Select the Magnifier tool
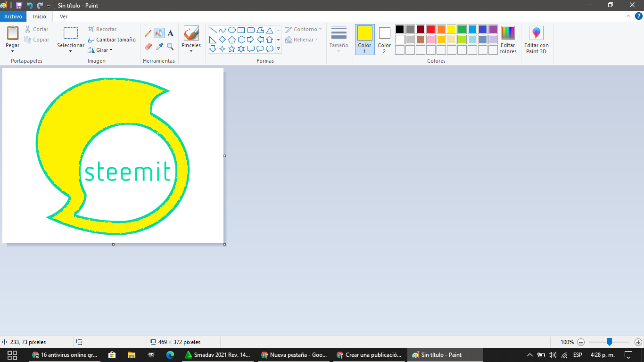The width and height of the screenshot is (644, 362). [171, 47]
